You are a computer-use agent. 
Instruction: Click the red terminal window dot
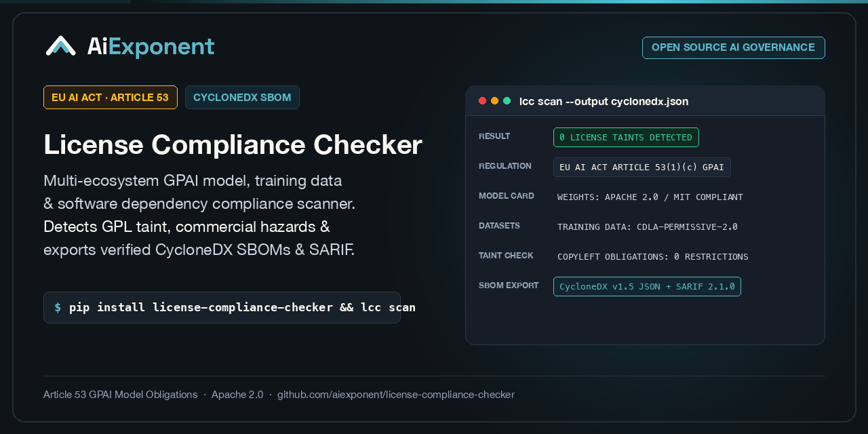483,101
